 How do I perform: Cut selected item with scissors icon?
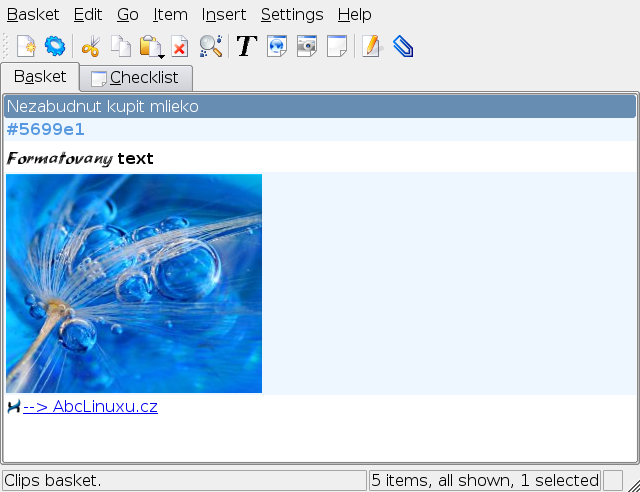tap(91, 46)
